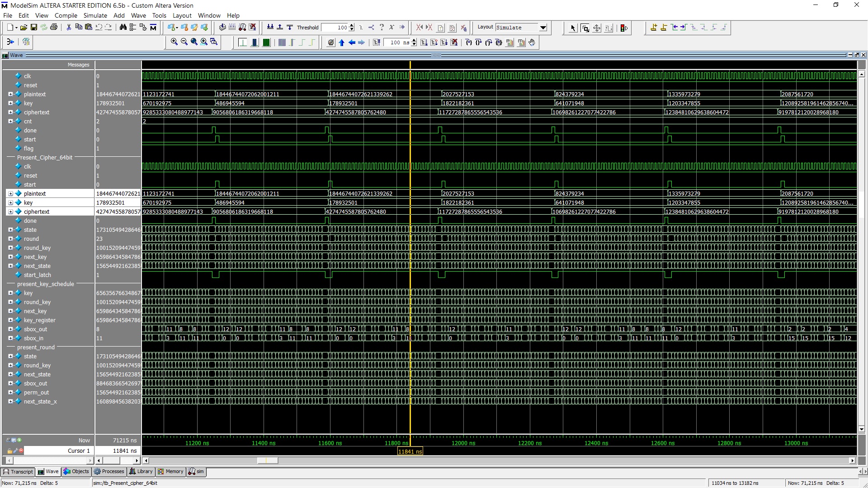Undock the Wave pane with the undock button
The image size is (868, 488).
pyautogui.click(x=856, y=55)
